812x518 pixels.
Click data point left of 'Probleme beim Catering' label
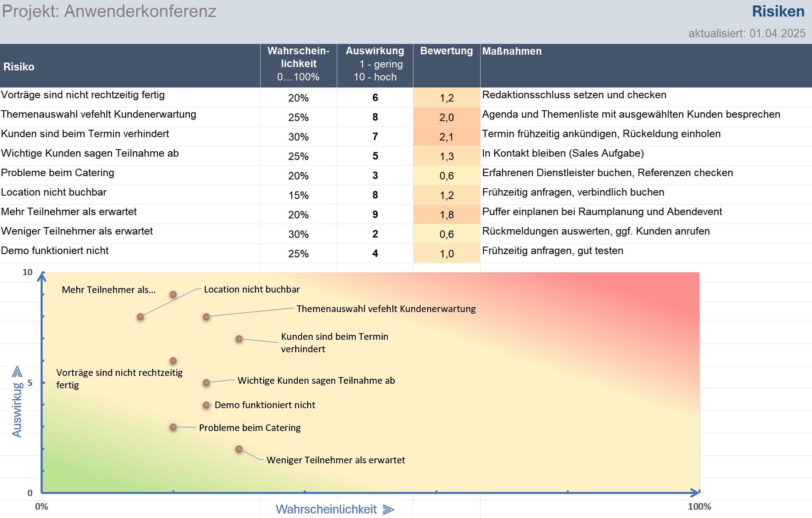point(173,427)
